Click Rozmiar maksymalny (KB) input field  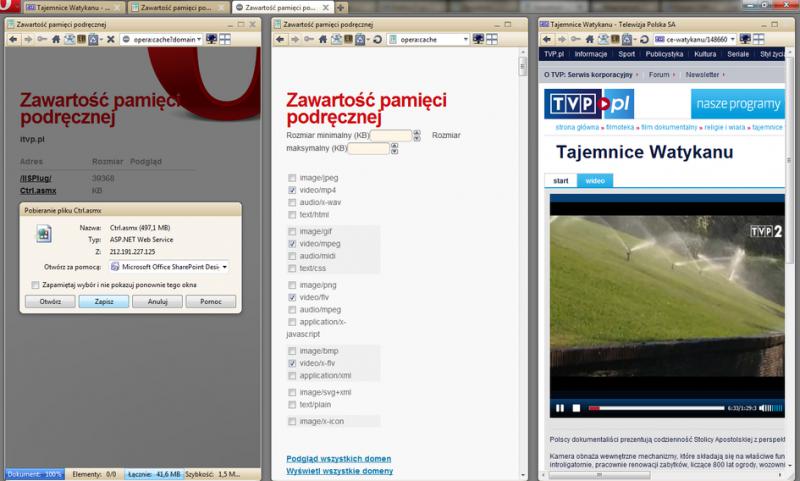pyautogui.click(x=368, y=148)
